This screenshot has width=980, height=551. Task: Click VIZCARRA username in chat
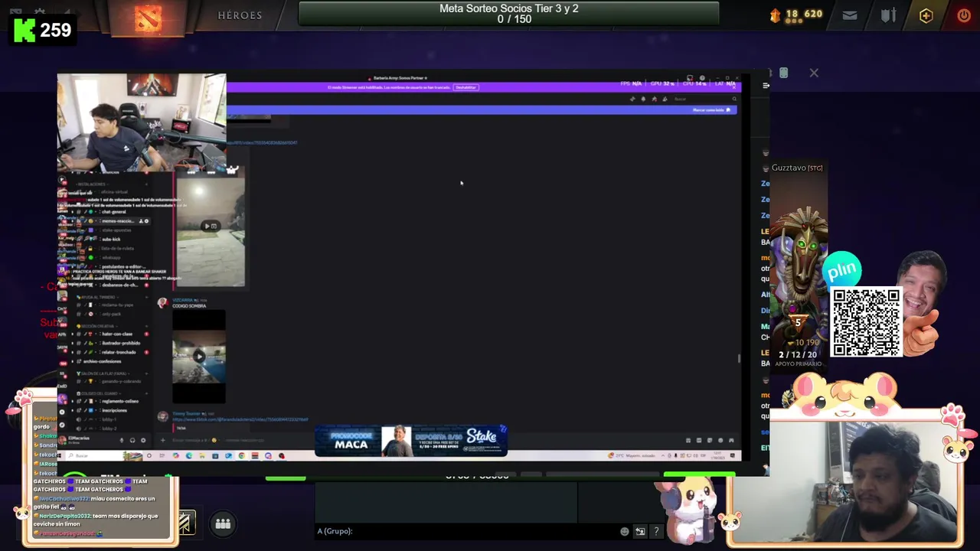point(182,300)
